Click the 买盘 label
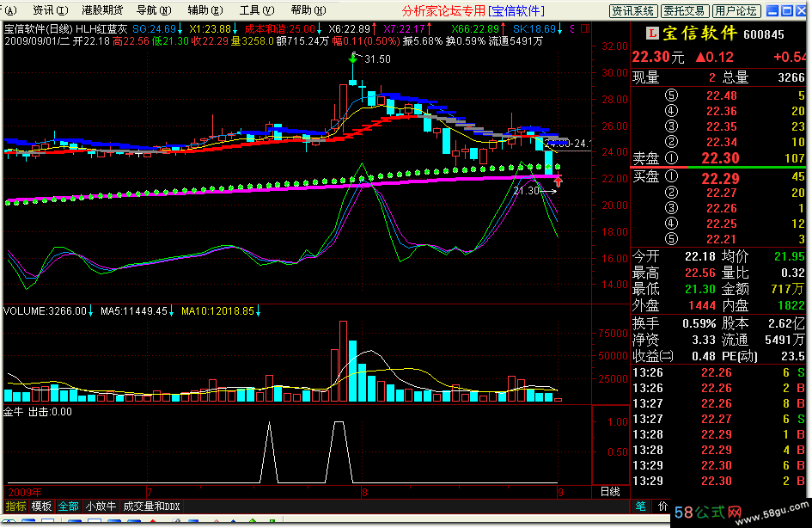This screenshot has width=812, height=528. pos(645,176)
